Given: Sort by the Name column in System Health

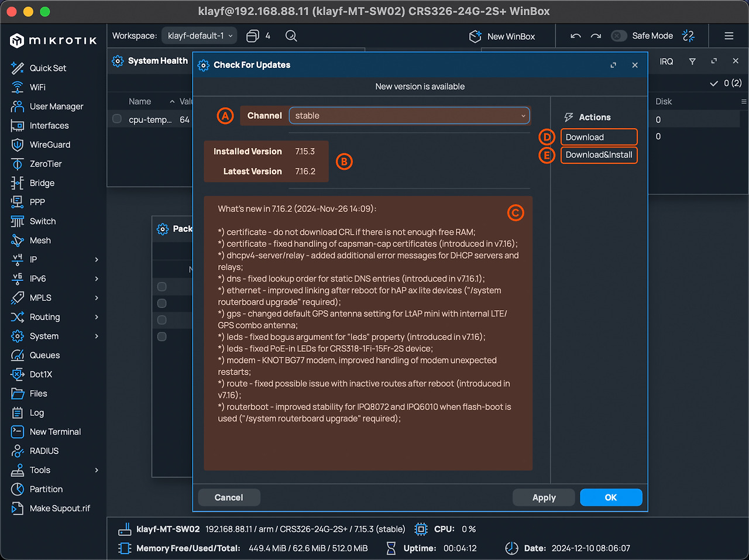Looking at the screenshot, I should coord(140,101).
